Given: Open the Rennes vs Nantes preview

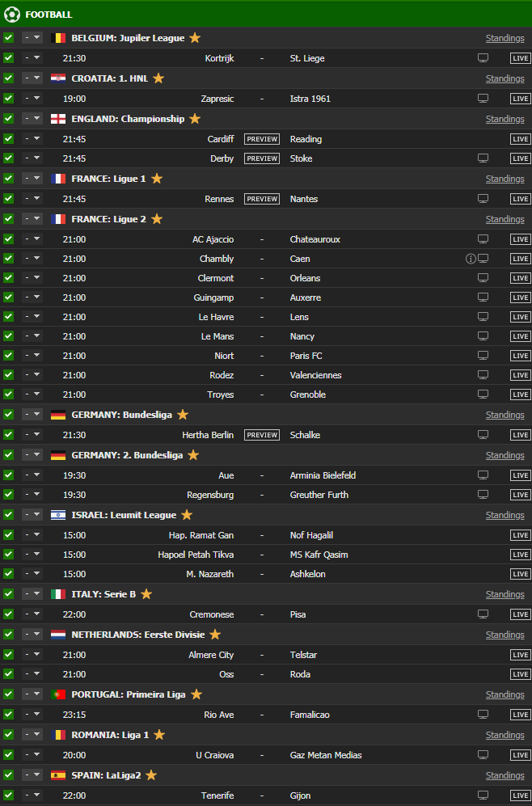Looking at the screenshot, I should (262, 199).
